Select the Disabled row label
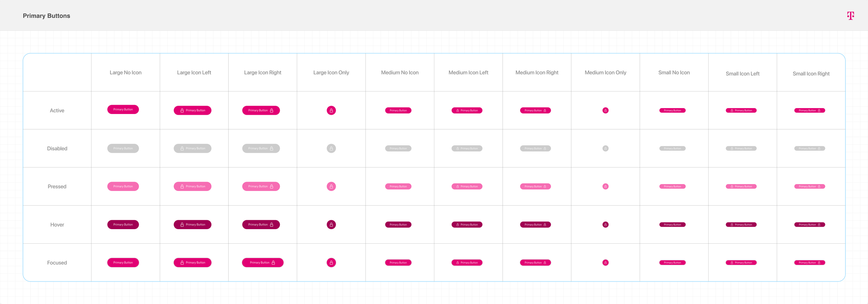The width and height of the screenshot is (868, 304). point(57,148)
